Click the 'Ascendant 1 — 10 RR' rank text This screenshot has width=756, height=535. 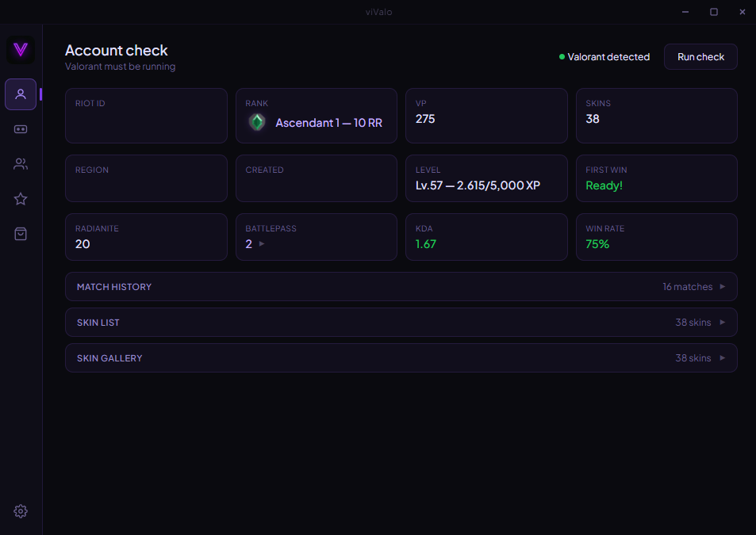point(329,123)
